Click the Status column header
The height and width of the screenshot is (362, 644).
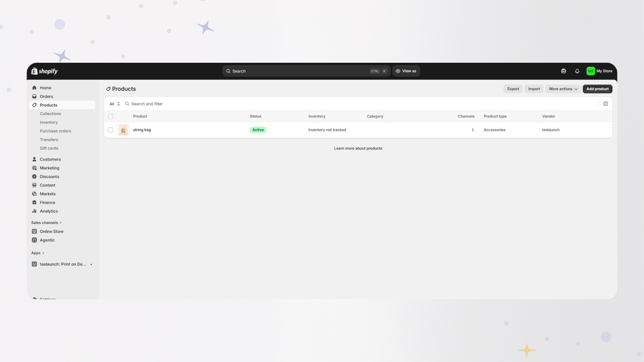[256, 116]
